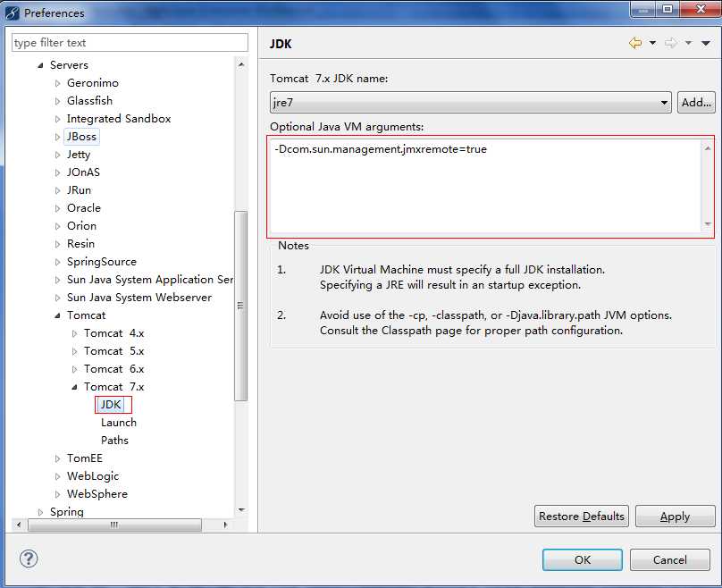
Task: Click tree vertical scrollbar down arrow
Action: tap(241, 509)
